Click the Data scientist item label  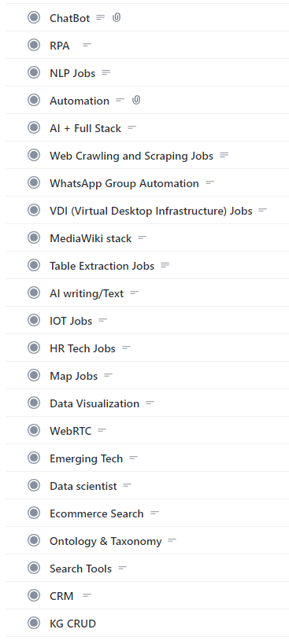[x=83, y=486]
